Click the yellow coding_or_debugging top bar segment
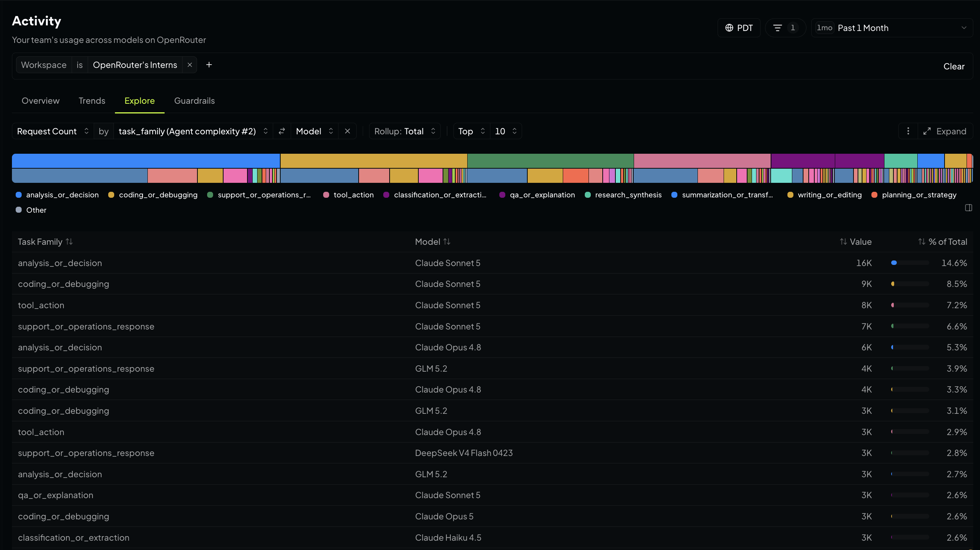980x550 pixels. click(374, 161)
